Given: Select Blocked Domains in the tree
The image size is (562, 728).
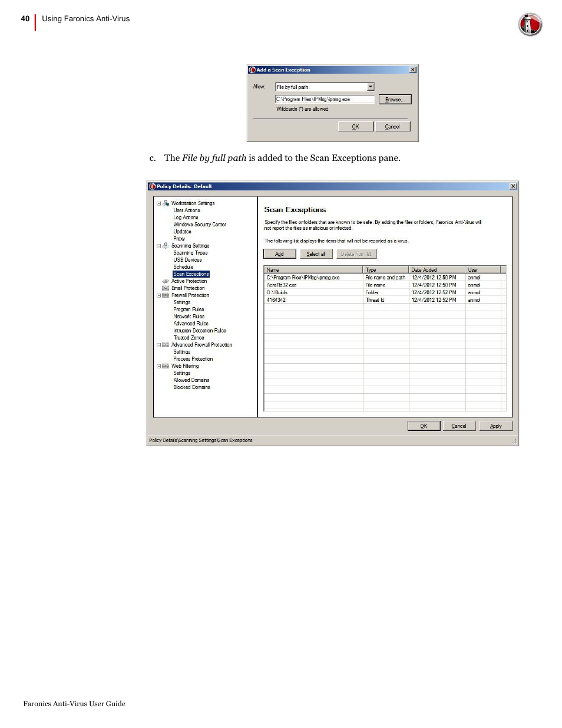Looking at the screenshot, I should tap(191, 387).
